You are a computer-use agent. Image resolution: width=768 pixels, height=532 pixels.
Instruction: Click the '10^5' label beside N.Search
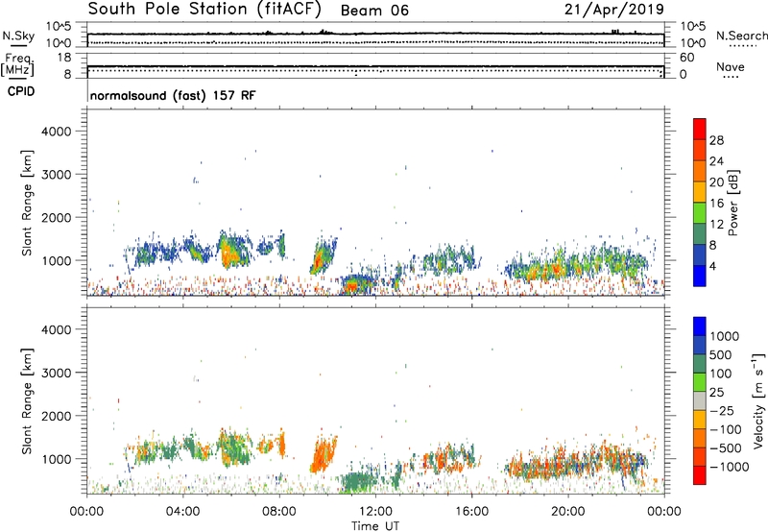[x=692, y=27]
